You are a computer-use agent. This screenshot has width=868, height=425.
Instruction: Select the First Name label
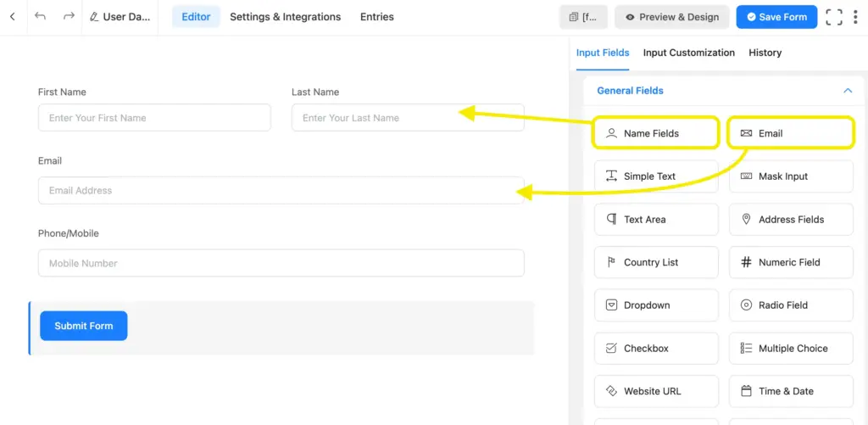(62, 92)
